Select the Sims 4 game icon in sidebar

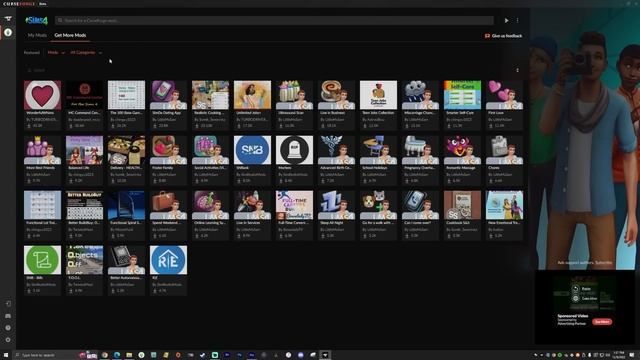point(8,33)
